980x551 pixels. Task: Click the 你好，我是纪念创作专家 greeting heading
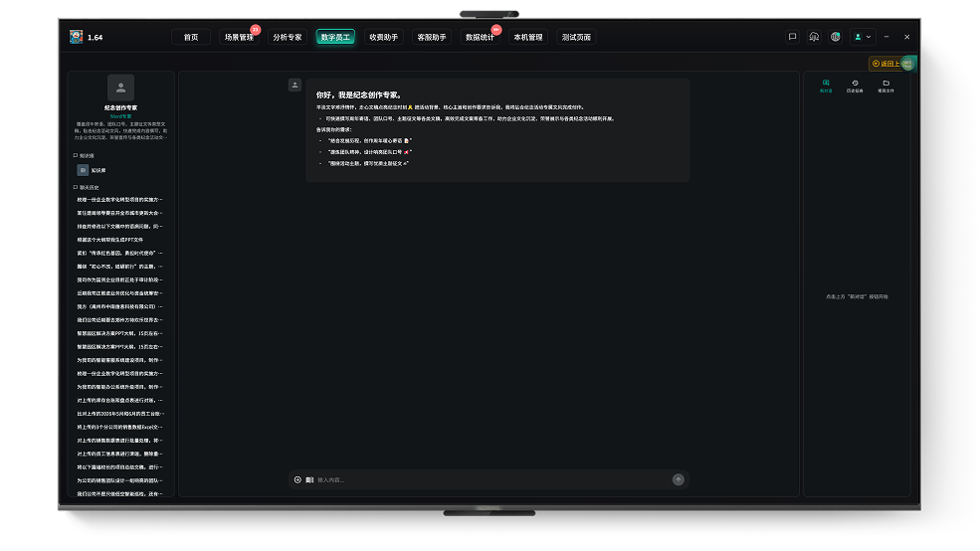click(359, 94)
